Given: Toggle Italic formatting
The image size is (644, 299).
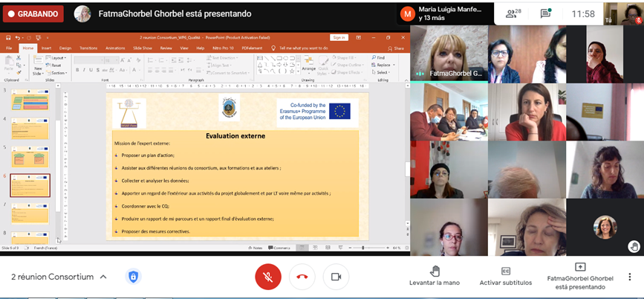Looking at the screenshot, I should (84, 71).
